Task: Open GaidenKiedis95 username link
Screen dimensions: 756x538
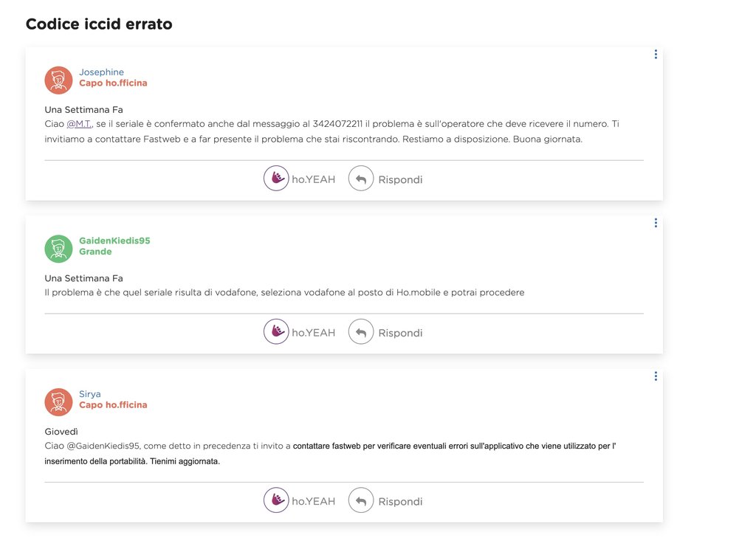Action: point(114,241)
